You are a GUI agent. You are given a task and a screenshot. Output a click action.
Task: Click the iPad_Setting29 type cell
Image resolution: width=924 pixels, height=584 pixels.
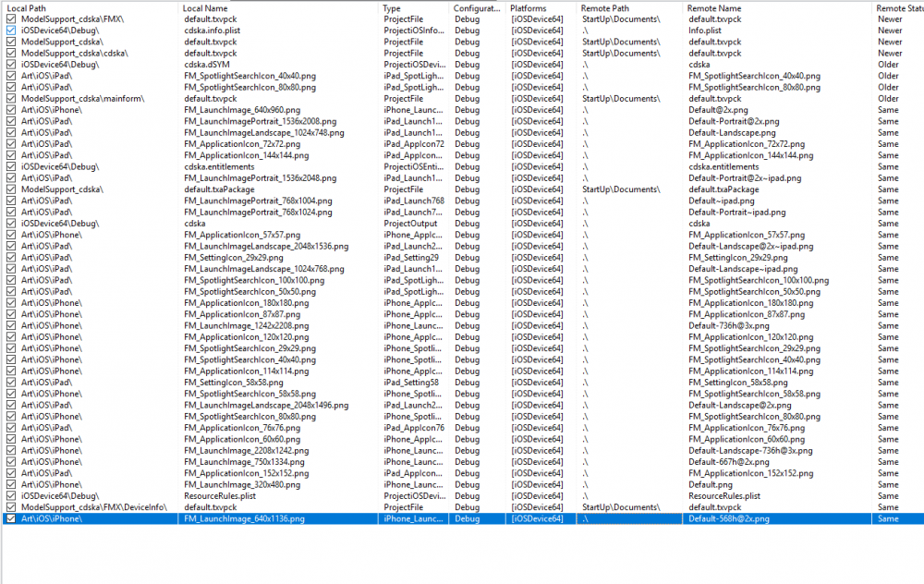pos(411,258)
